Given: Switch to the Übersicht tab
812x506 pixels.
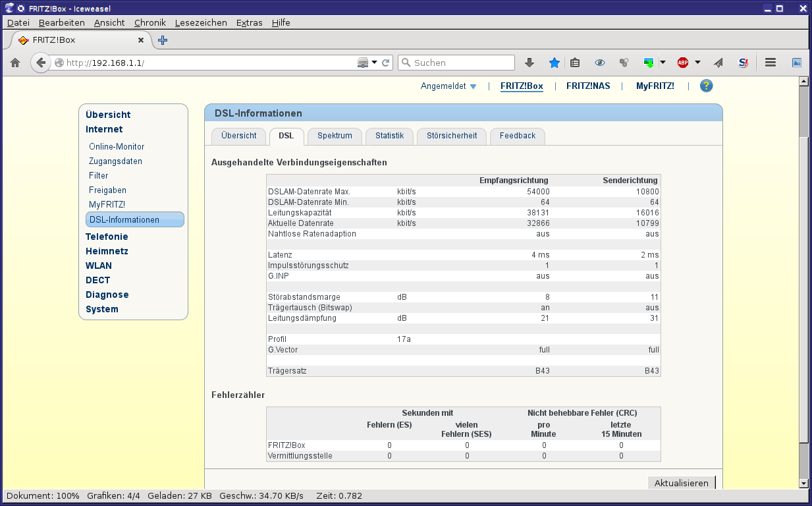Looking at the screenshot, I should [x=239, y=136].
